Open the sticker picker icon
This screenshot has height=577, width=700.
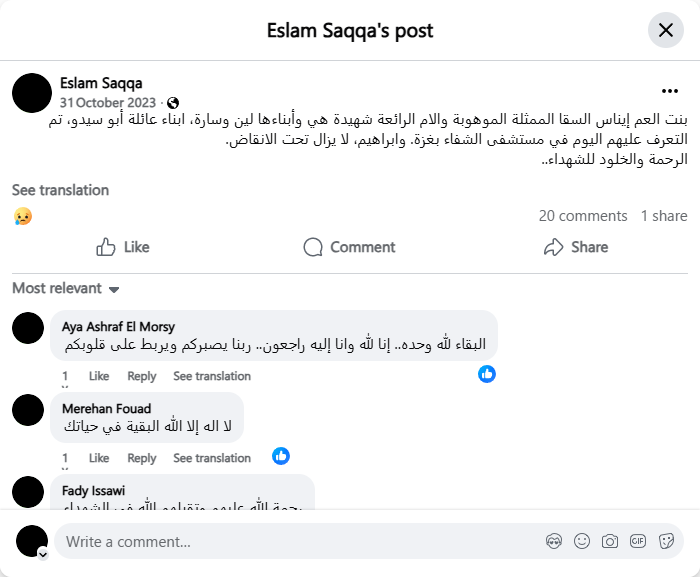click(x=666, y=541)
